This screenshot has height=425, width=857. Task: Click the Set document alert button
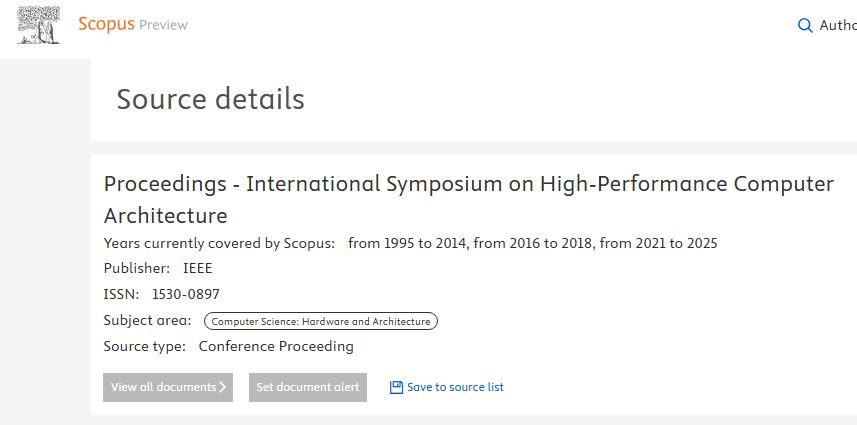pyautogui.click(x=308, y=387)
